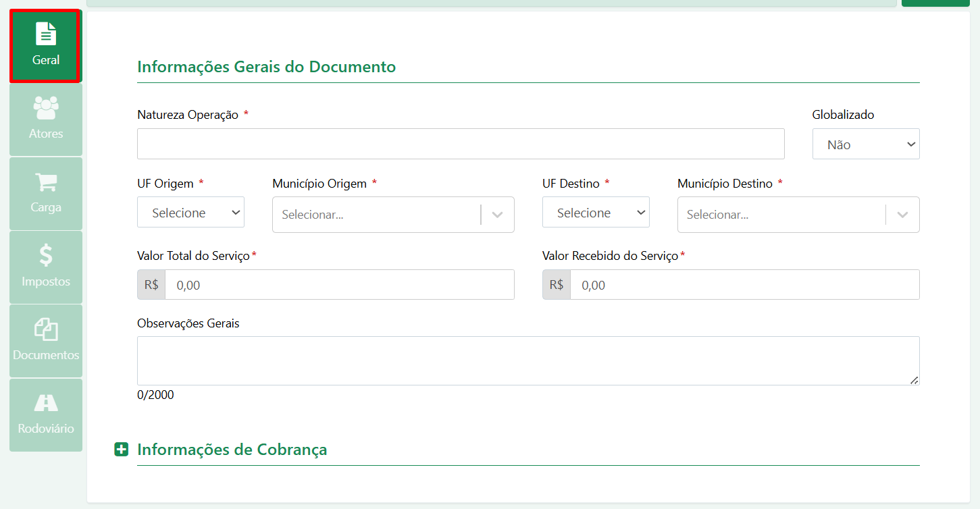Go to the Impostos tab
The height and width of the screenshot is (509, 980).
click(x=46, y=267)
